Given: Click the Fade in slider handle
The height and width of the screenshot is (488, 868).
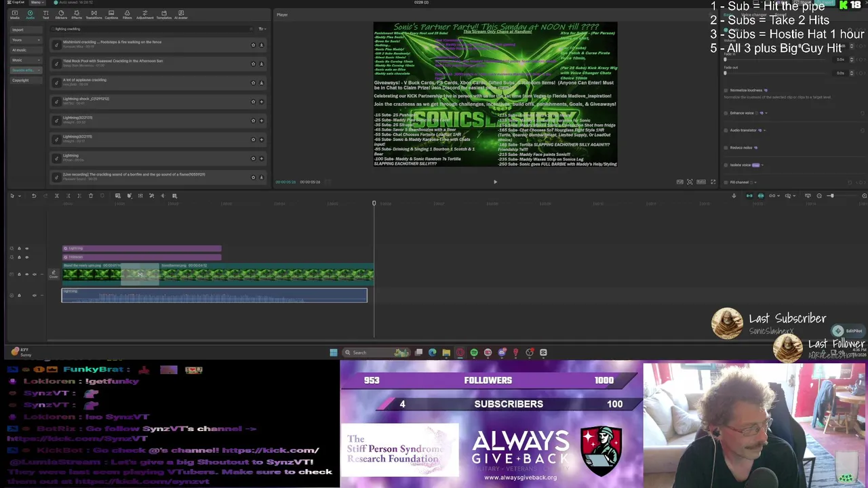Looking at the screenshot, I should (x=725, y=60).
